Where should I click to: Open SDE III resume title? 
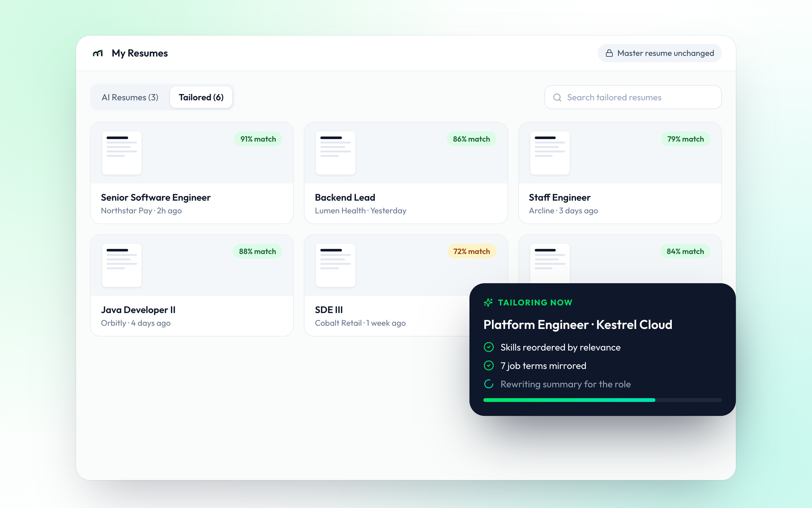329,310
